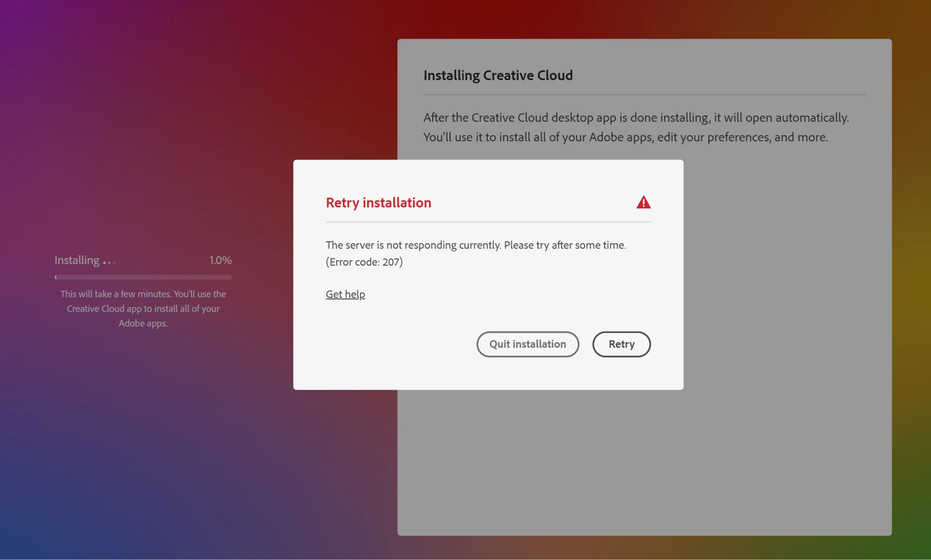This screenshot has width=931, height=560.
Task: Click the Retry installation heading
Action: [378, 203]
